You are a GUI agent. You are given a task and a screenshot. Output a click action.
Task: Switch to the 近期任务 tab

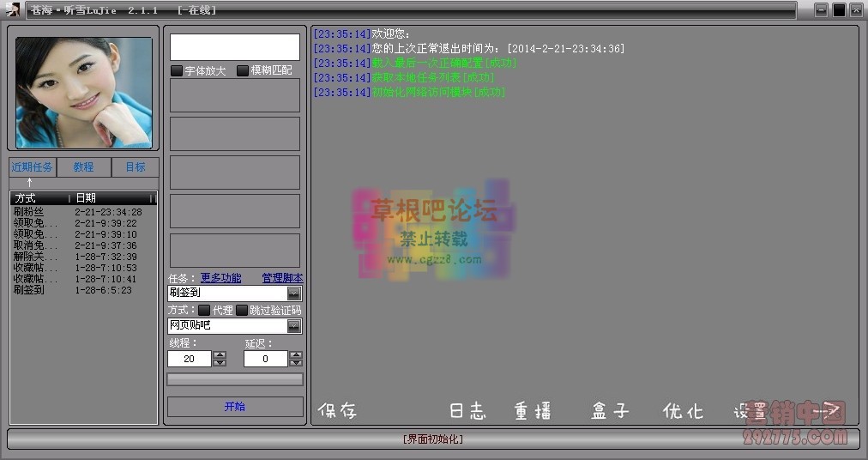tap(33, 166)
